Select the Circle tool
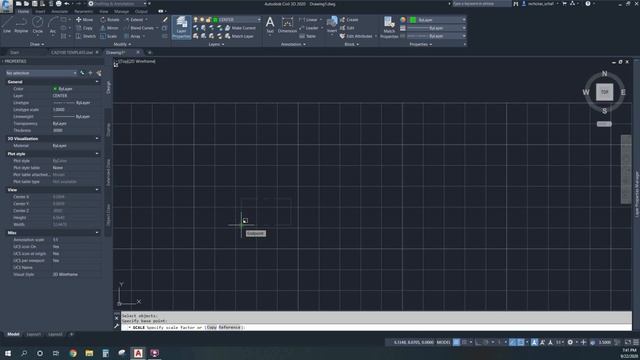This screenshot has width=640, height=360. 38,24
